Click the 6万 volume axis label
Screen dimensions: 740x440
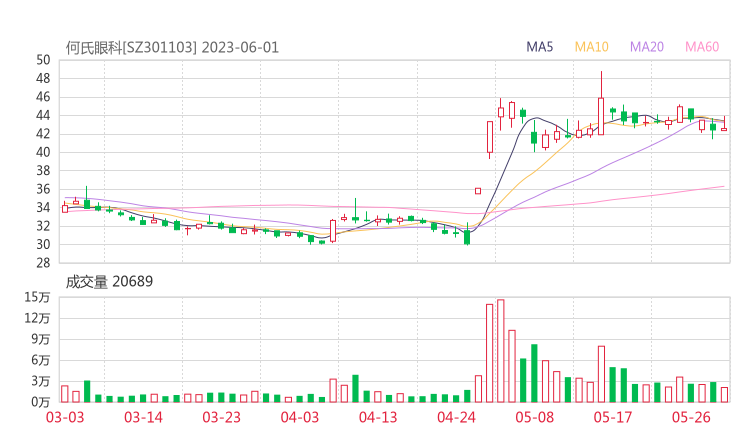pos(41,360)
